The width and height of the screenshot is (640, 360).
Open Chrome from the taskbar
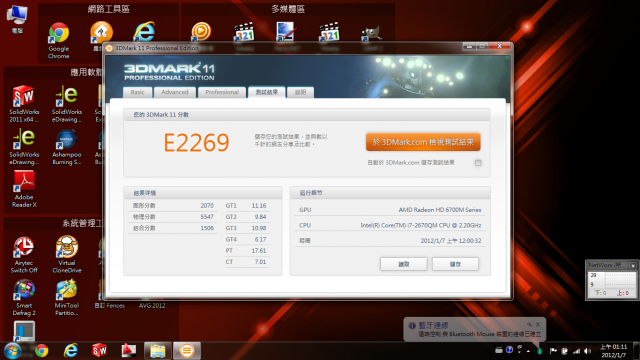pyautogui.click(x=41, y=351)
